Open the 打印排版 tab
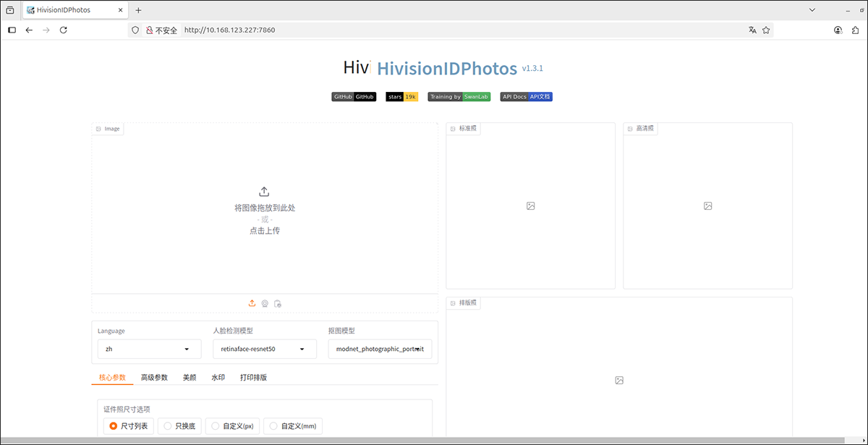 coord(253,378)
